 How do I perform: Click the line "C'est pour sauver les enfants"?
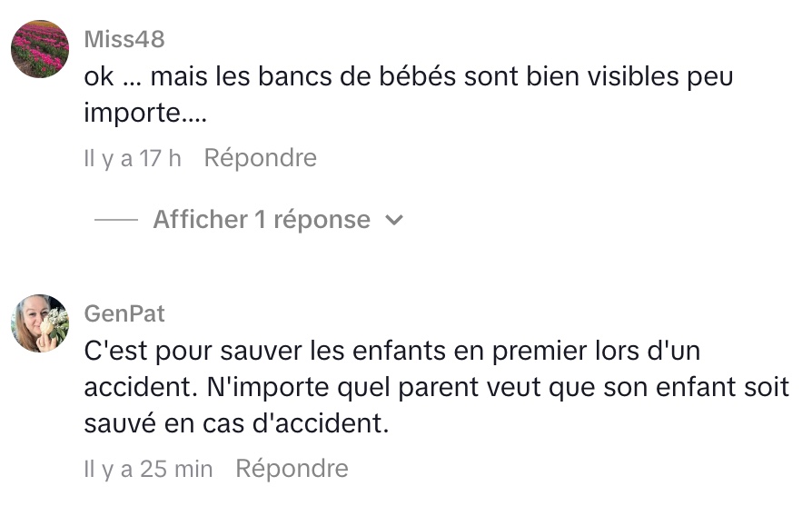392,351
